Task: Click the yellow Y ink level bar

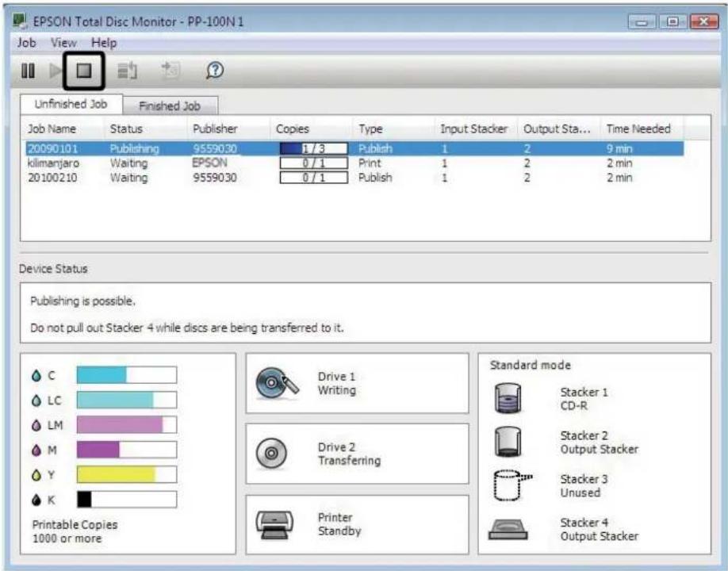Action: tap(127, 475)
